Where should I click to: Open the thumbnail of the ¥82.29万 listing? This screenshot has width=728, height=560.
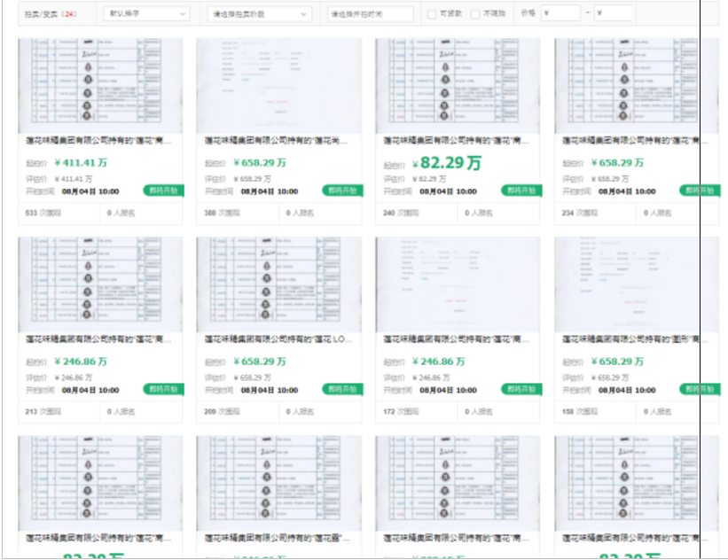click(457, 86)
